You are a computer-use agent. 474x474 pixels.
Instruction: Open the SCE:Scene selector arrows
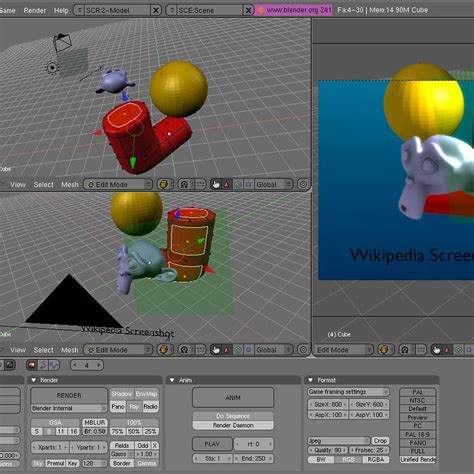tap(172, 10)
